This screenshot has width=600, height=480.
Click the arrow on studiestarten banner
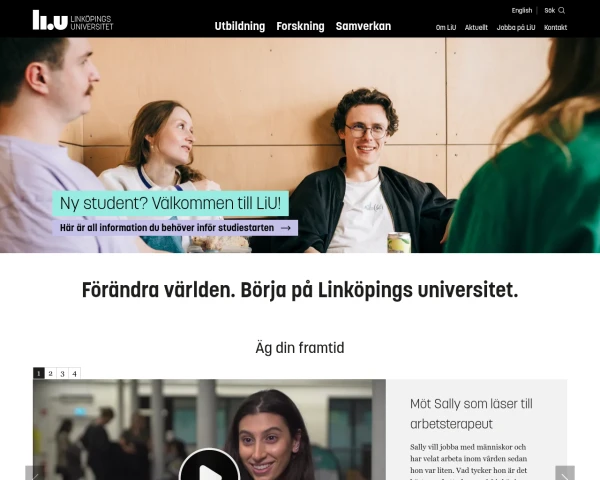pyautogui.click(x=286, y=228)
